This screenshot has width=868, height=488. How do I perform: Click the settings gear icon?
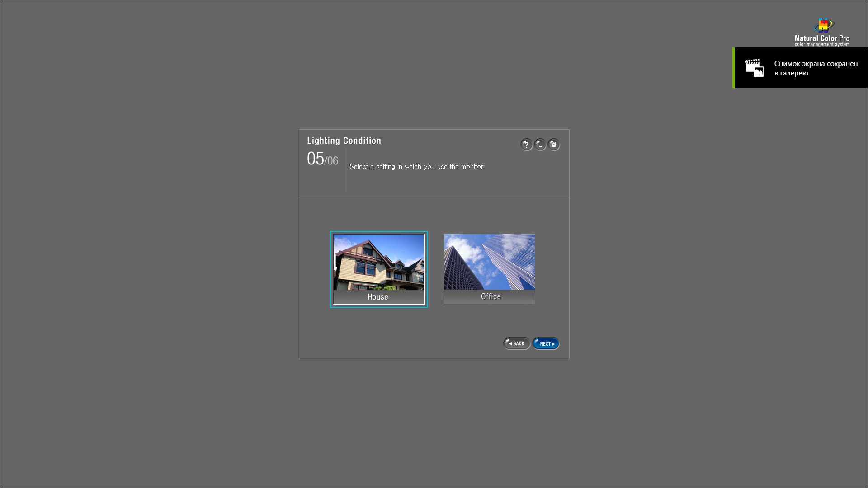point(554,144)
